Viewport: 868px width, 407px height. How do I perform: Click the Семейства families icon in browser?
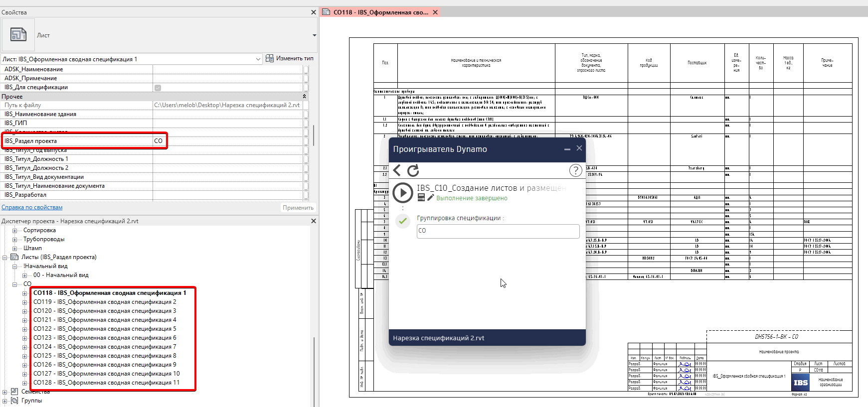coord(14,392)
